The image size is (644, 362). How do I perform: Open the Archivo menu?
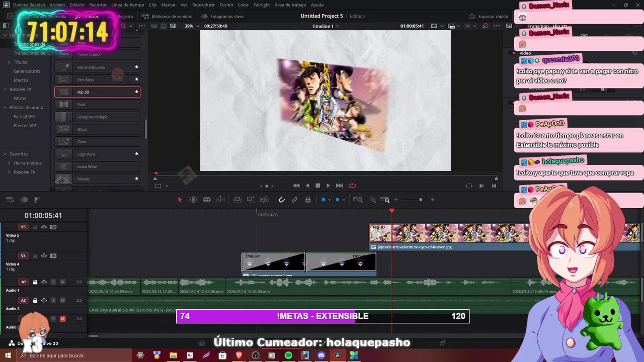57,5
